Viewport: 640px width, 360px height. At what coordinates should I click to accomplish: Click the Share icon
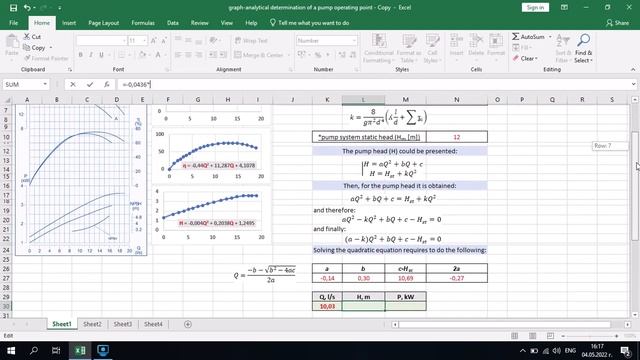click(x=609, y=23)
